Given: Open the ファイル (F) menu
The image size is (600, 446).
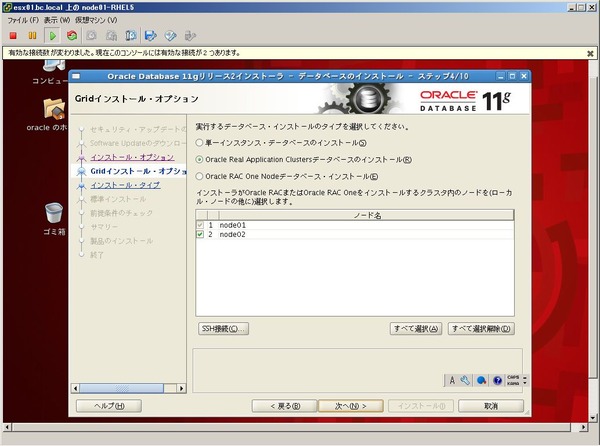Looking at the screenshot, I should point(23,20).
